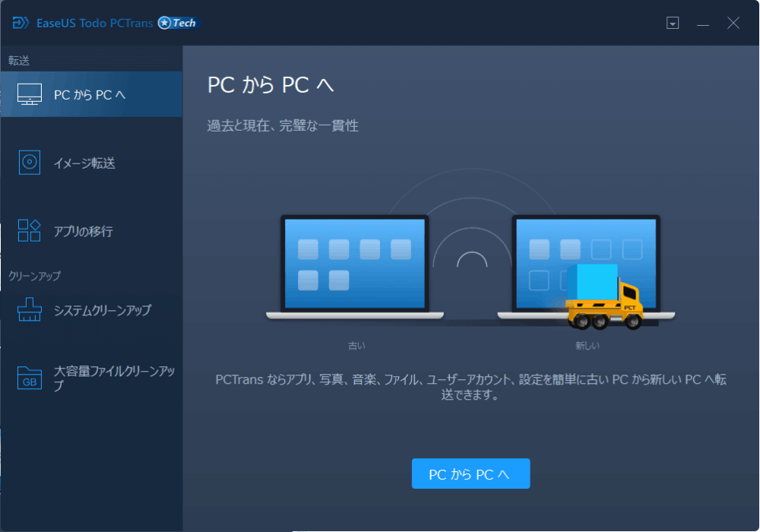
Task: Click the 古い label under laptop
Action: (x=356, y=346)
